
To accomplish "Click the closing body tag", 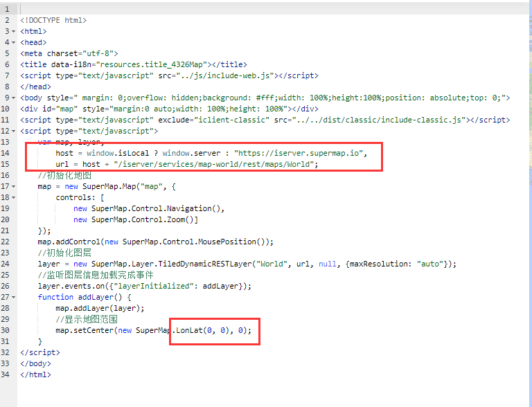I will 35,363.
